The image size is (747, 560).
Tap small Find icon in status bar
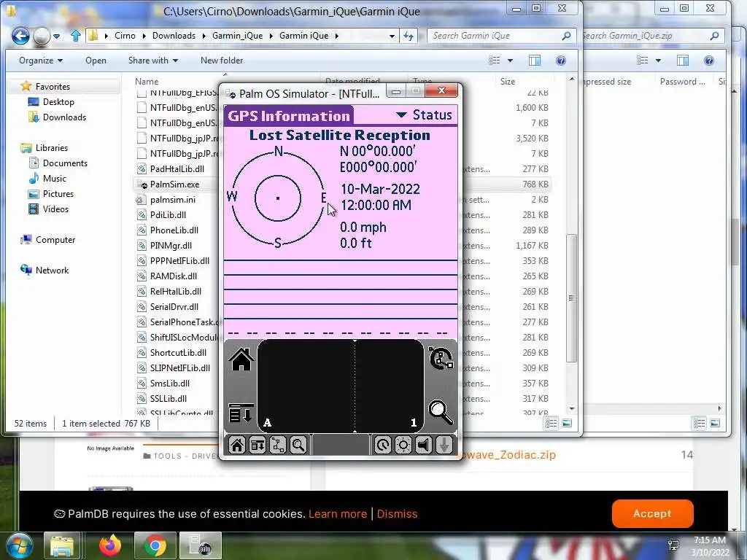tap(298, 446)
